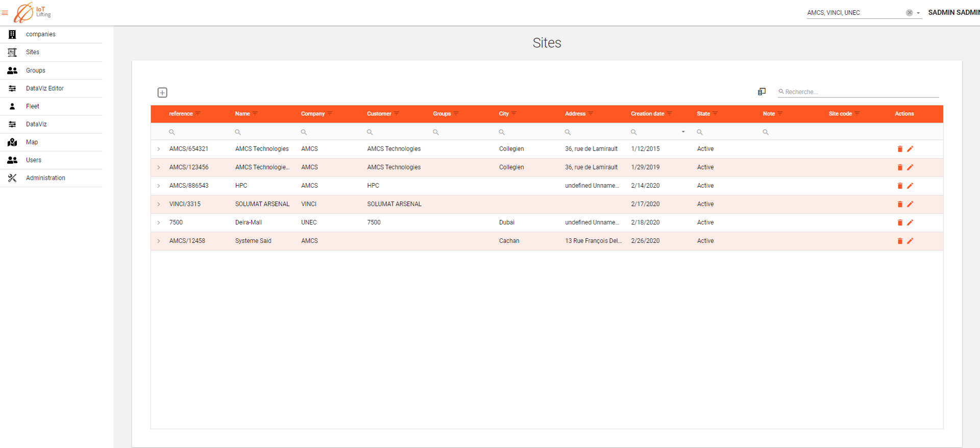980x448 pixels.
Task: Open company selector dropdown arrow
Action: 918,13
